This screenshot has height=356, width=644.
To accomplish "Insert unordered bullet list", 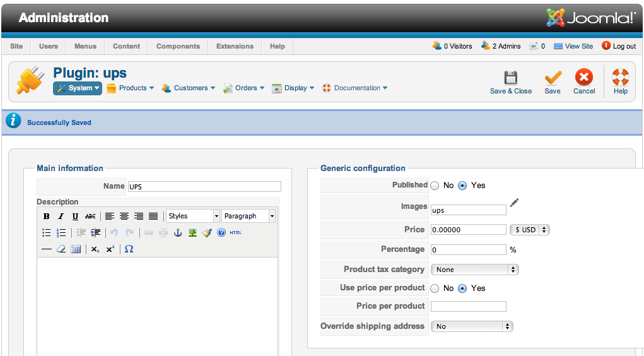I will [47, 233].
